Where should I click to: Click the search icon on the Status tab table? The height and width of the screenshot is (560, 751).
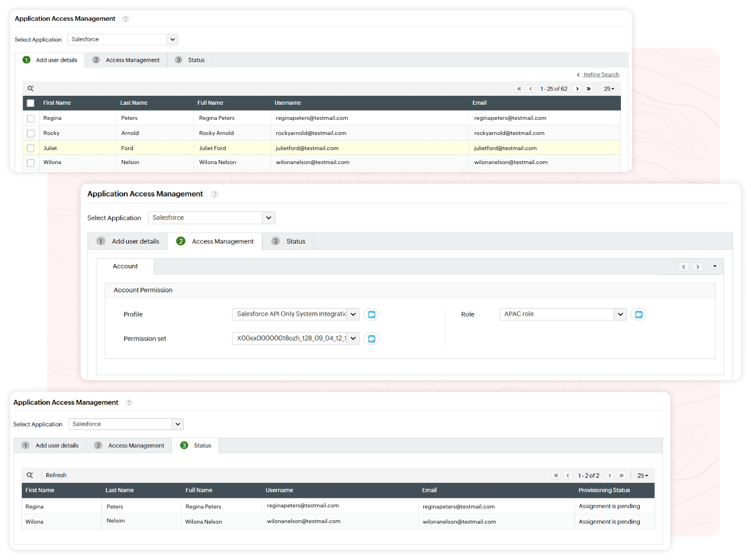pos(30,474)
